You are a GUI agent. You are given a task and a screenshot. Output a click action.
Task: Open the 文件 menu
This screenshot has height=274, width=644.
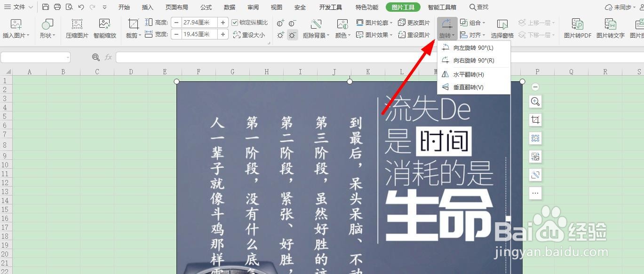[x=18, y=7]
